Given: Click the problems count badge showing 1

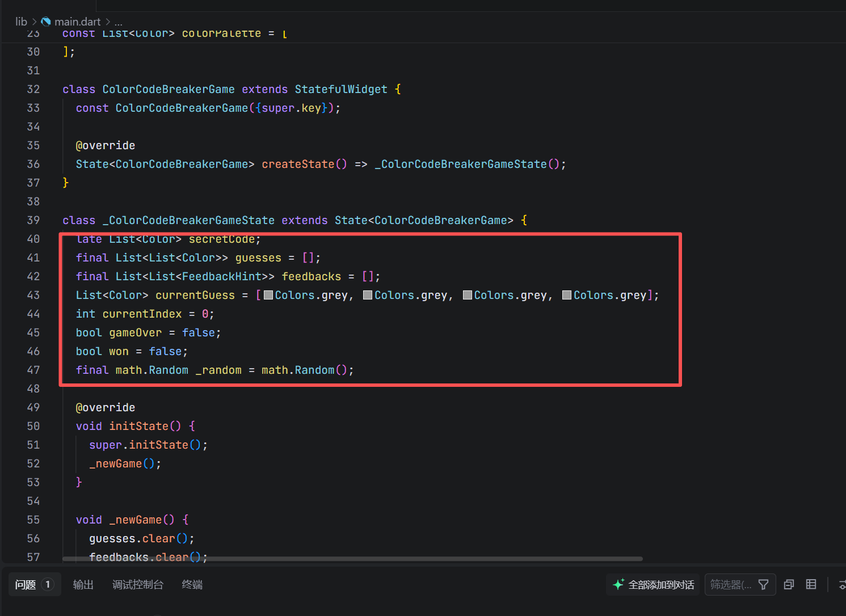Looking at the screenshot, I should click(48, 584).
